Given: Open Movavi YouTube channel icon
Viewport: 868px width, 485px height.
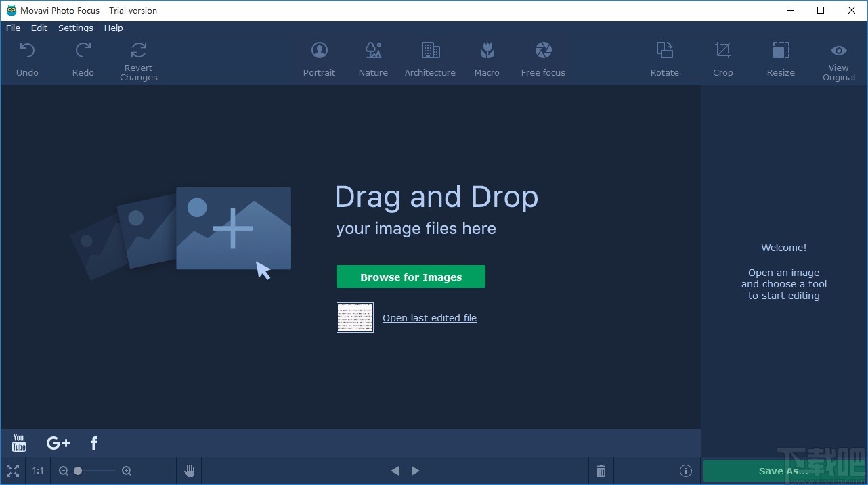Looking at the screenshot, I should 19,443.
